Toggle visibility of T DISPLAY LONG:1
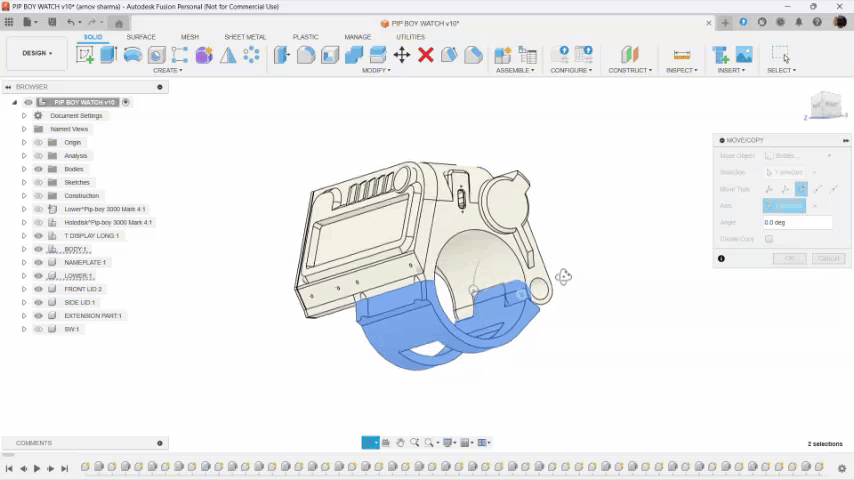The height and width of the screenshot is (480, 854). (x=38, y=235)
